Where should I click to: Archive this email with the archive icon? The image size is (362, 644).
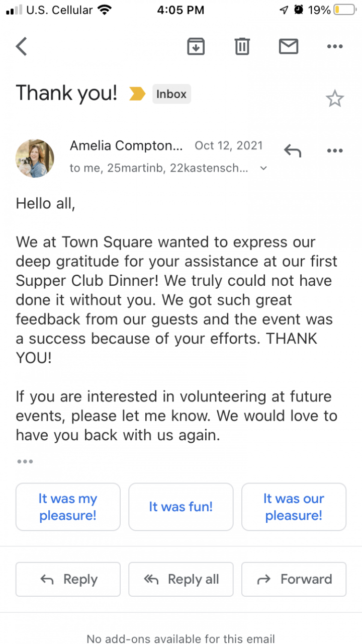196,46
